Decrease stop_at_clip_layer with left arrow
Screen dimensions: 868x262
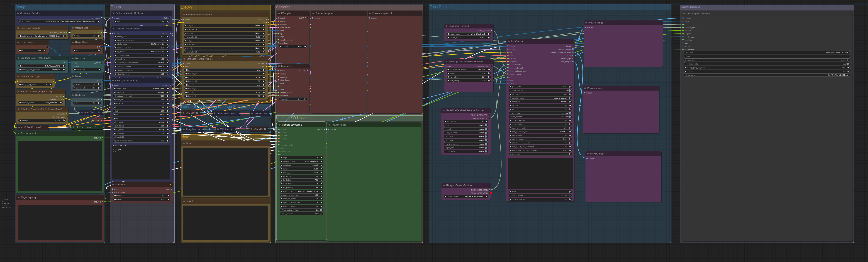point(20,85)
